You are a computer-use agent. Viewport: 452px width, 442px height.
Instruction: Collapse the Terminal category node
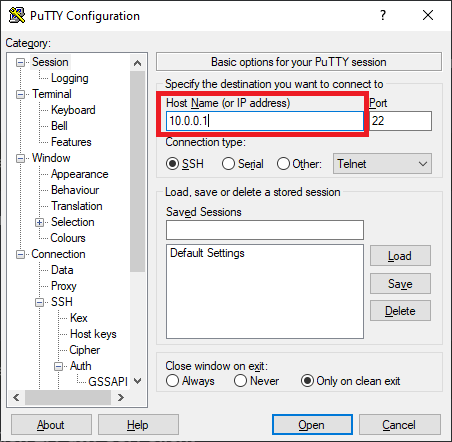pyautogui.click(x=20, y=94)
